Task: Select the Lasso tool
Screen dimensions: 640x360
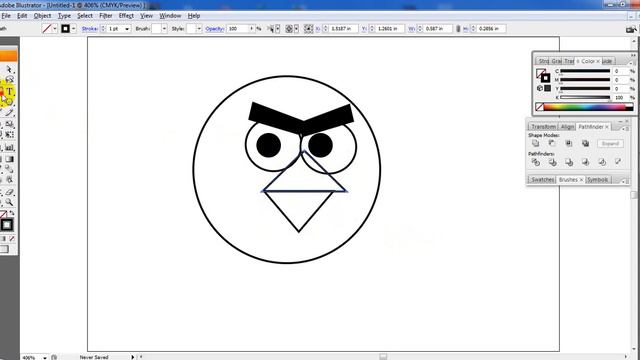Action: pyautogui.click(x=9, y=80)
